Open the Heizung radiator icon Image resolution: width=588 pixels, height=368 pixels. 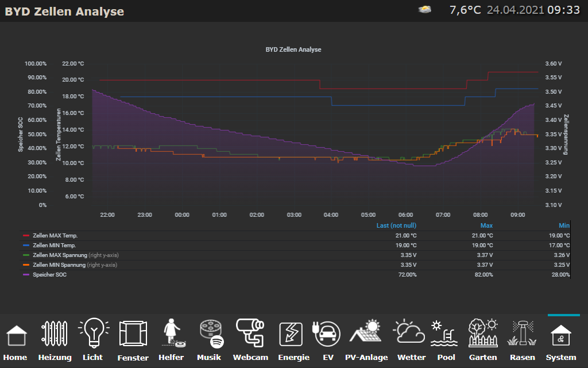pyautogui.click(x=55, y=333)
